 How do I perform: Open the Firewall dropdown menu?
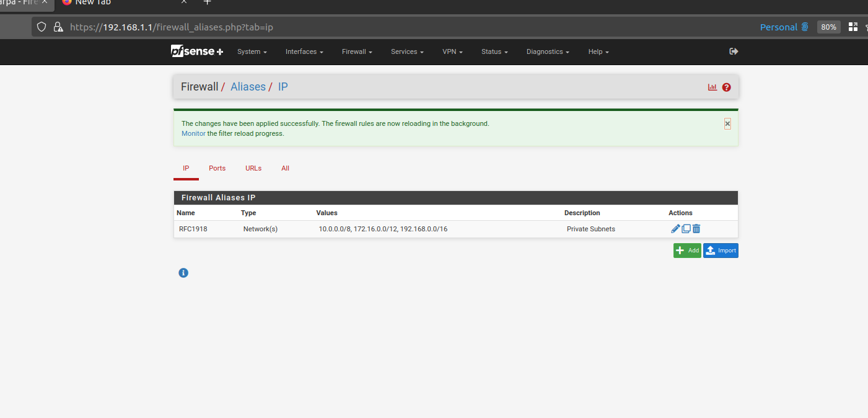357,51
